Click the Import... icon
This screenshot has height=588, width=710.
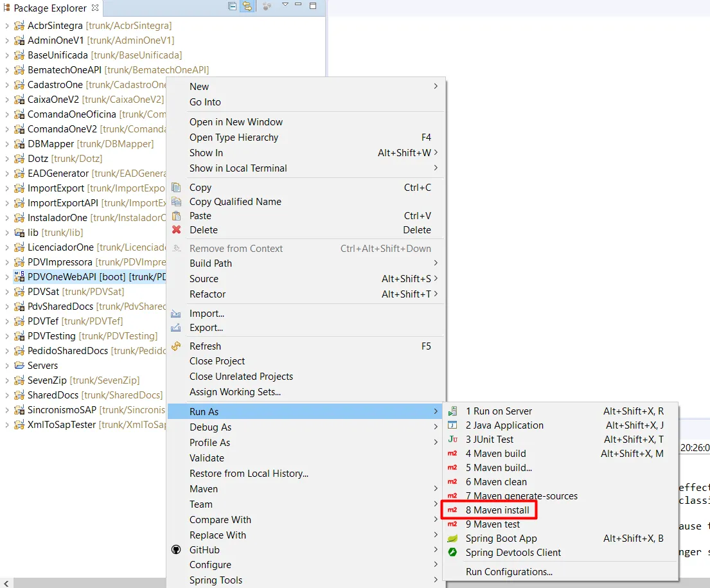coord(175,314)
